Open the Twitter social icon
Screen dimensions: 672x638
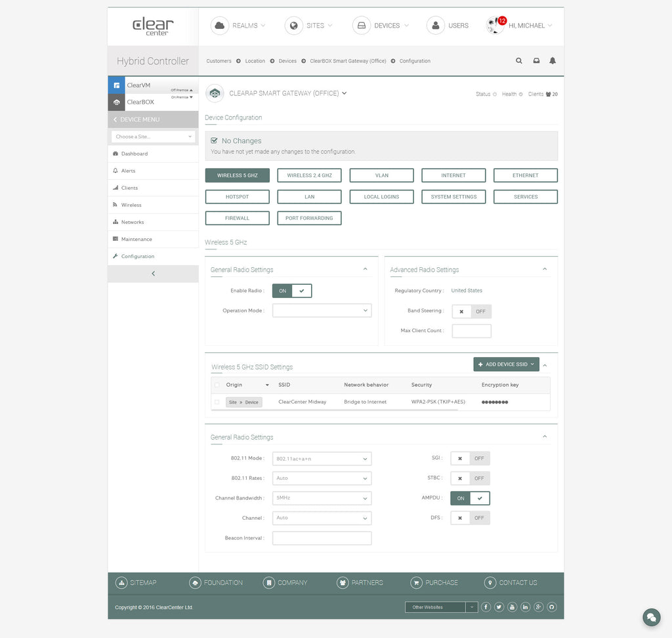pyautogui.click(x=499, y=607)
